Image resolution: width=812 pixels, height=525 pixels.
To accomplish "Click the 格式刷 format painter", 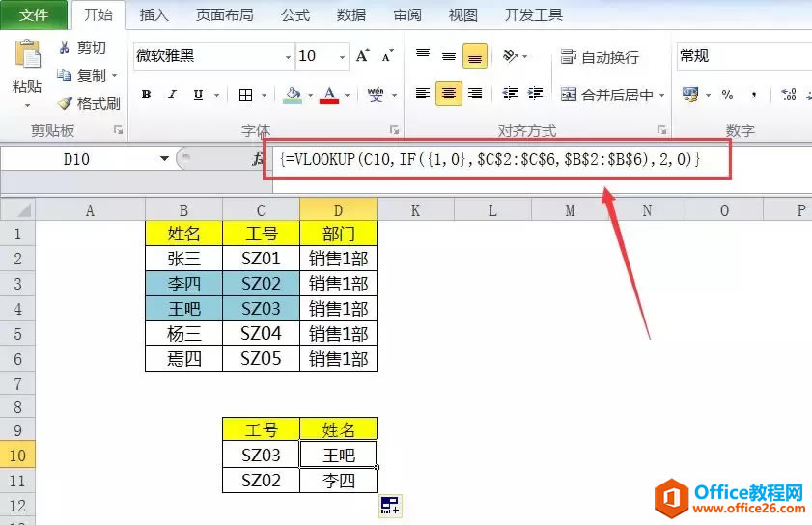I will [89, 103].
